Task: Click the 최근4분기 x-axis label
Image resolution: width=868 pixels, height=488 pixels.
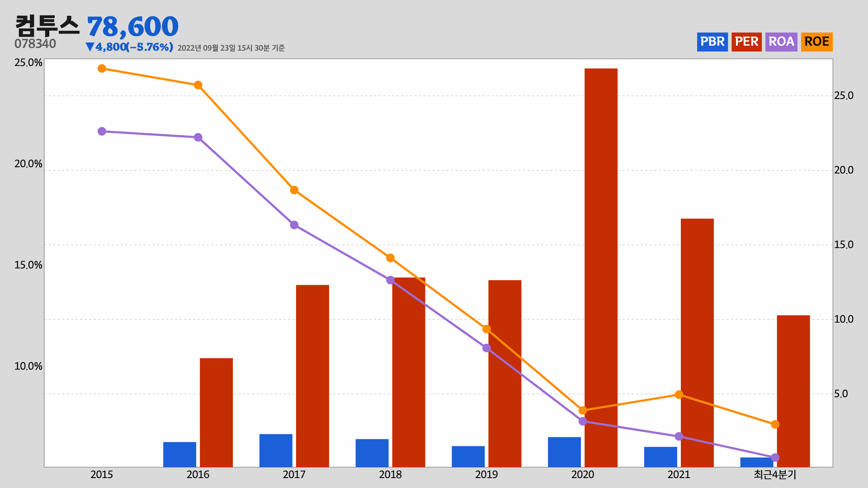Action: [x=775, y=474]
